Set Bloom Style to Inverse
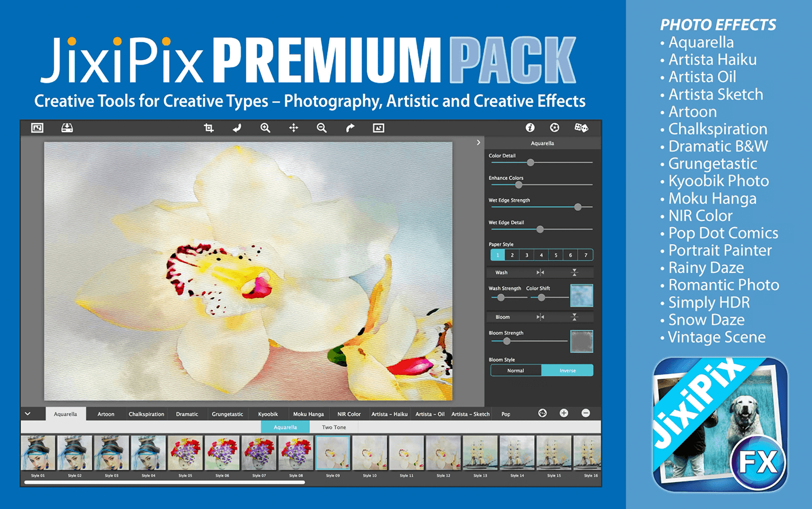Image resolution: width=812 pixels, height=509 pixels. click(x=567, y=371)
